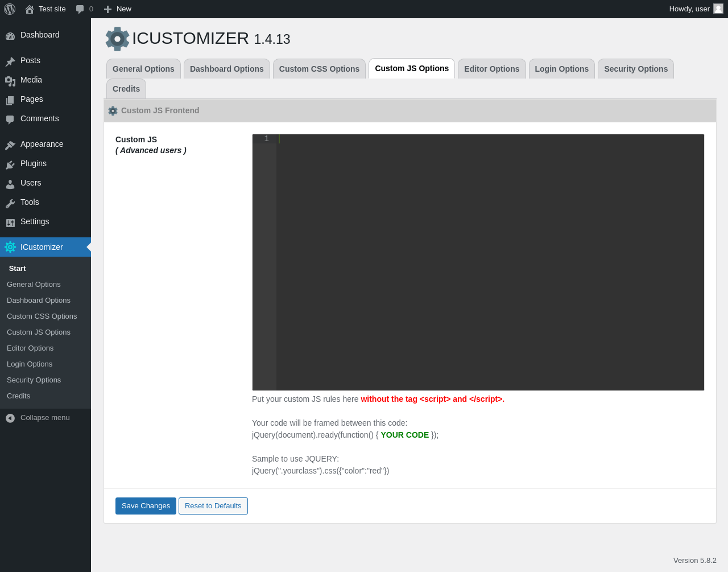
Task: Click the green YOUR CODE text
Action: click(x=405, y=435)
